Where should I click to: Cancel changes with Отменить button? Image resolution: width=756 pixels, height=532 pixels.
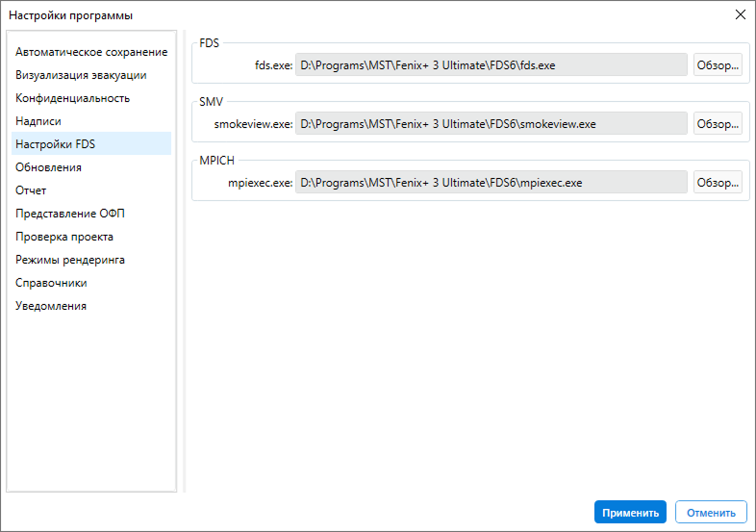(711, 512)
